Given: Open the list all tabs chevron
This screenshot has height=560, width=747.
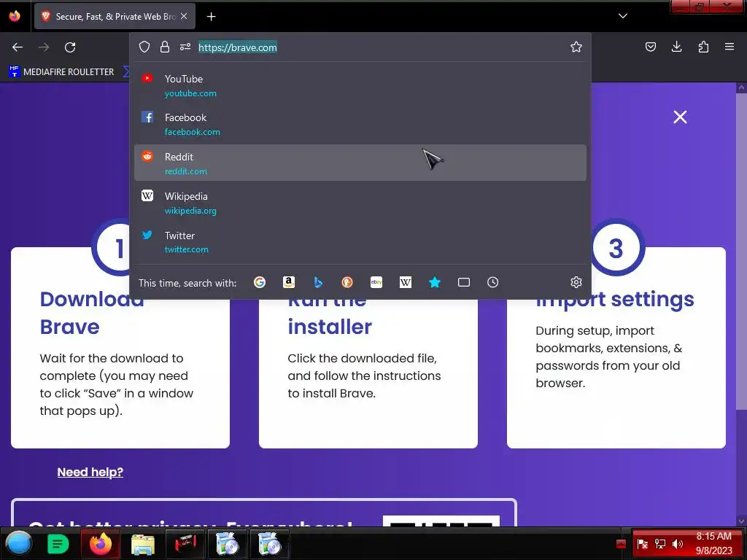Looking at the screenshot, I should 623,16.
